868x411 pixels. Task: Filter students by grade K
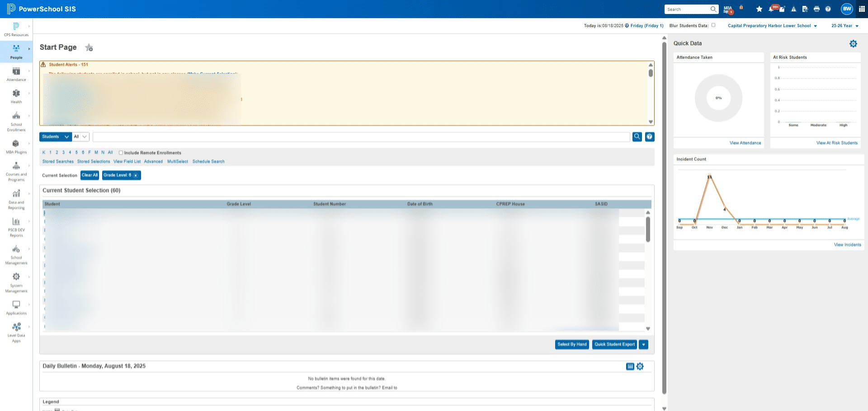click(44, 153)
